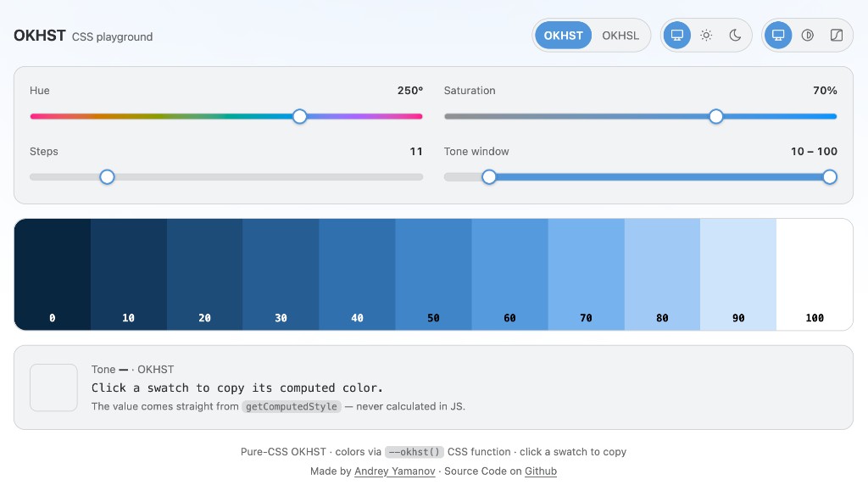Copy the tone 80 swatch color
The width and height of the screenshot is (868, 502).
pos(662,274)
